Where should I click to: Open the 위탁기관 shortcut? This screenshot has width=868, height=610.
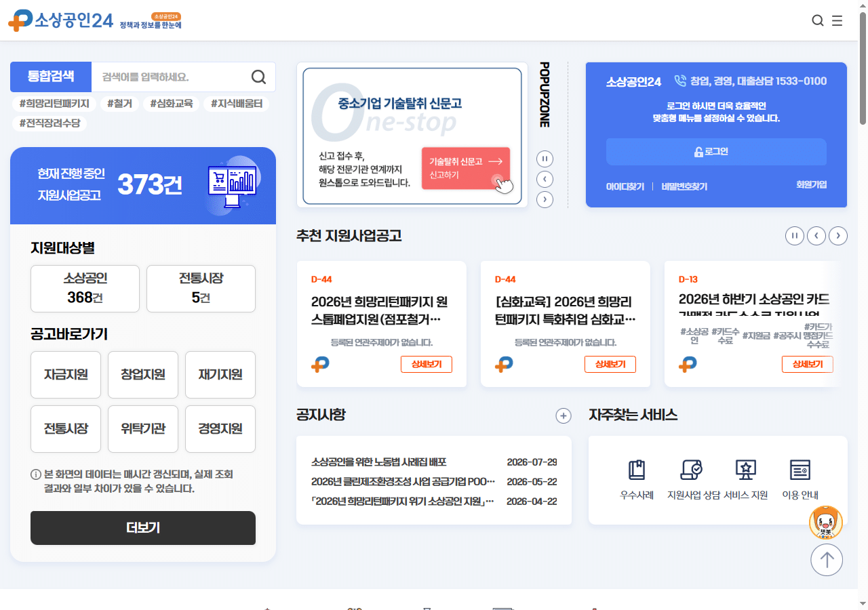[143, 429]
